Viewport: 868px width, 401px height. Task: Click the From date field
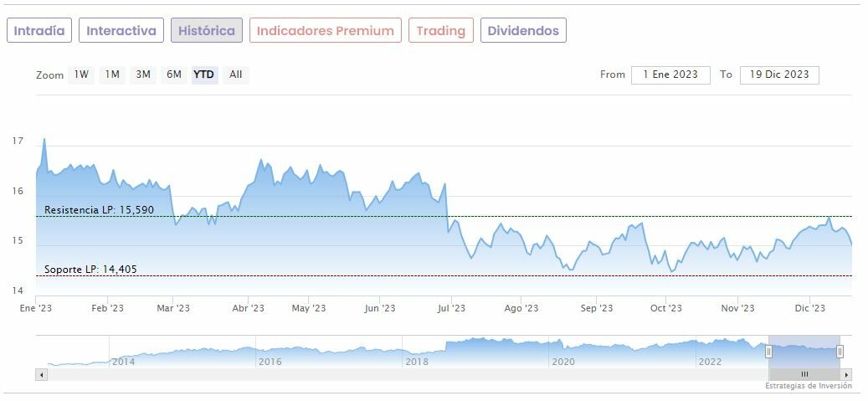coord(670,75)
